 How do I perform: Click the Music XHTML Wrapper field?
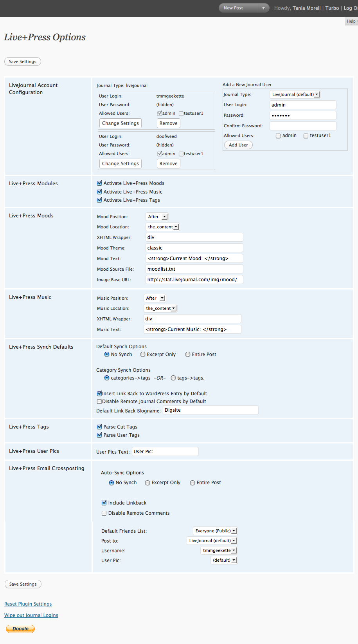(192, 319)
